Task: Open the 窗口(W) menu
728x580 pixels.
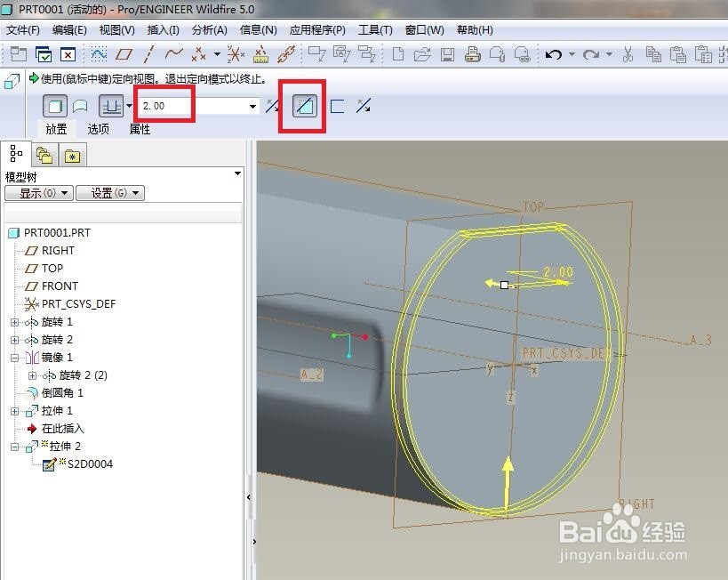Action: click(424, 30)
